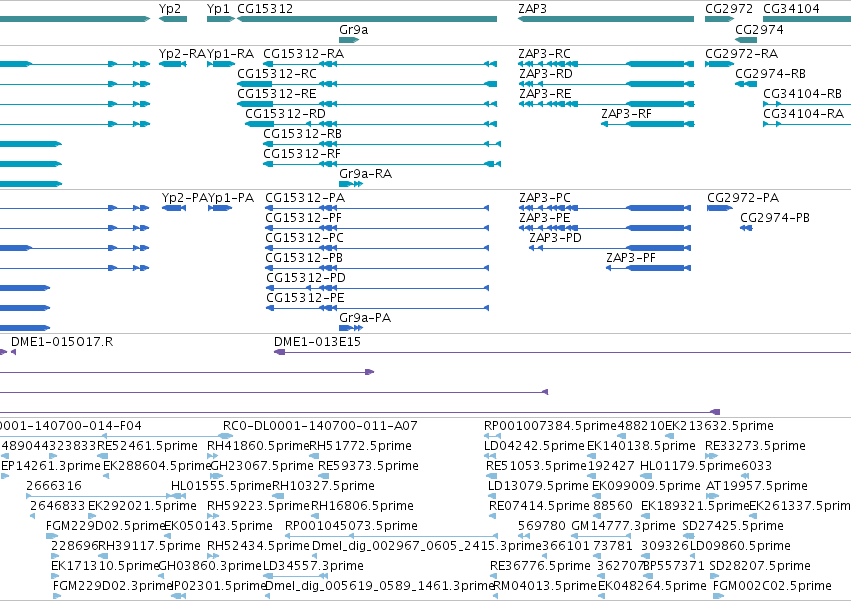
Task: Click transcript label ZAP3-RF
Action: (x=626, y=114)
